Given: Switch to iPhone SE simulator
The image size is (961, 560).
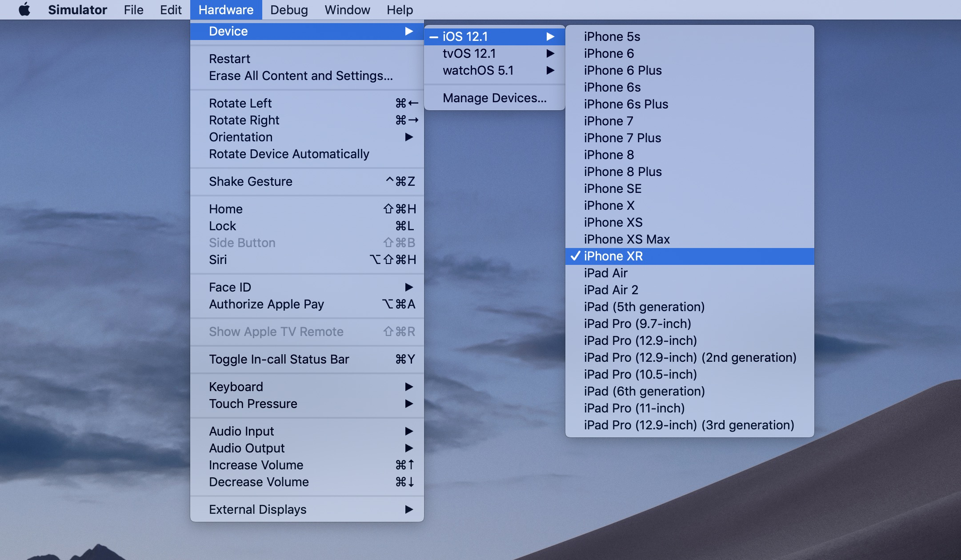Looking at the screenshot, I should pyautogui.click(x=689, y=188).
